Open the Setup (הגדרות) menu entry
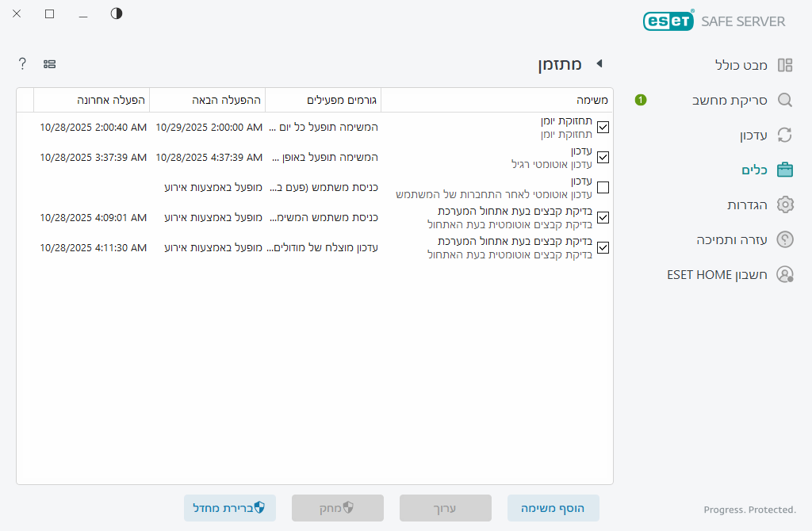Image resolution: width=812 pixels, height=531 pixels. pyautogui.click(x=747, y=204)
